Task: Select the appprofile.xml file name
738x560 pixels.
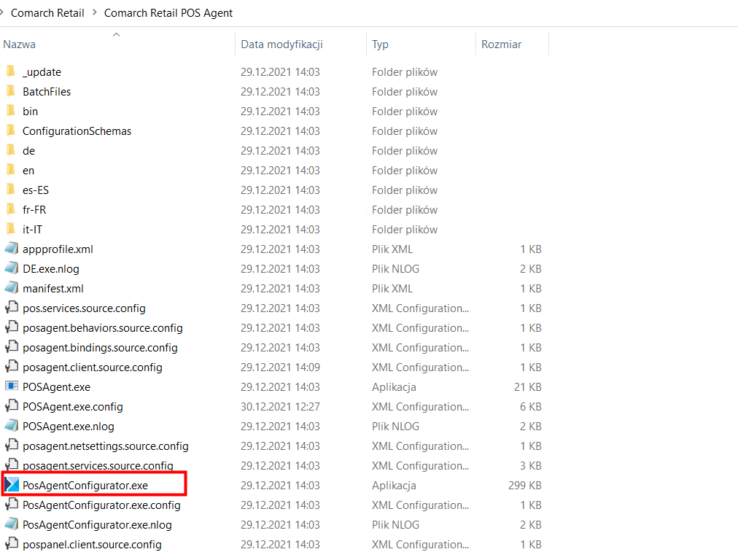Action: click(x=58, y=249)
